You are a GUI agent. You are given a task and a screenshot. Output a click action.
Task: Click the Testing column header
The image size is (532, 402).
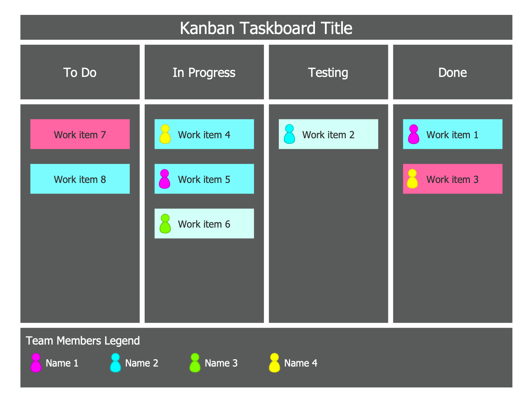328,72
